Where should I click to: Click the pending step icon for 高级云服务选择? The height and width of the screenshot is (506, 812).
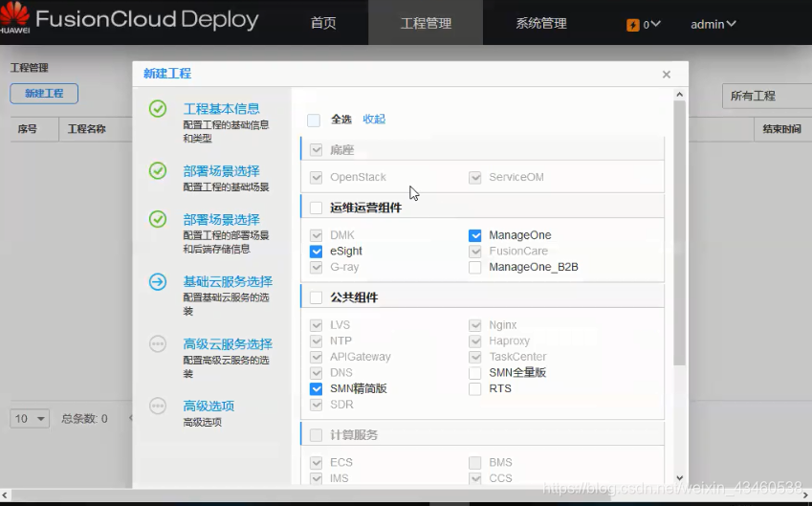click(x=158, y=344)
